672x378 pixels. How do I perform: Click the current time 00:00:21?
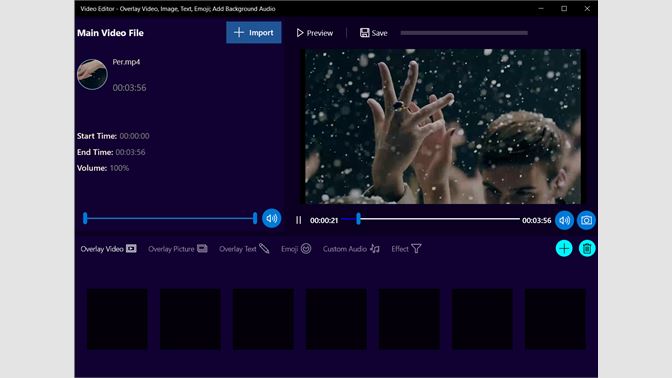[x=324, y=220]
